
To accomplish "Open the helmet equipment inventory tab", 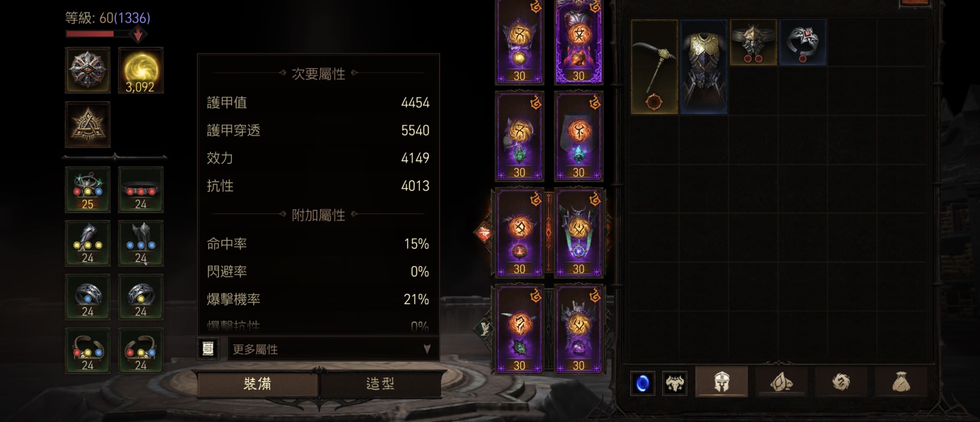I will click(721, 382).
